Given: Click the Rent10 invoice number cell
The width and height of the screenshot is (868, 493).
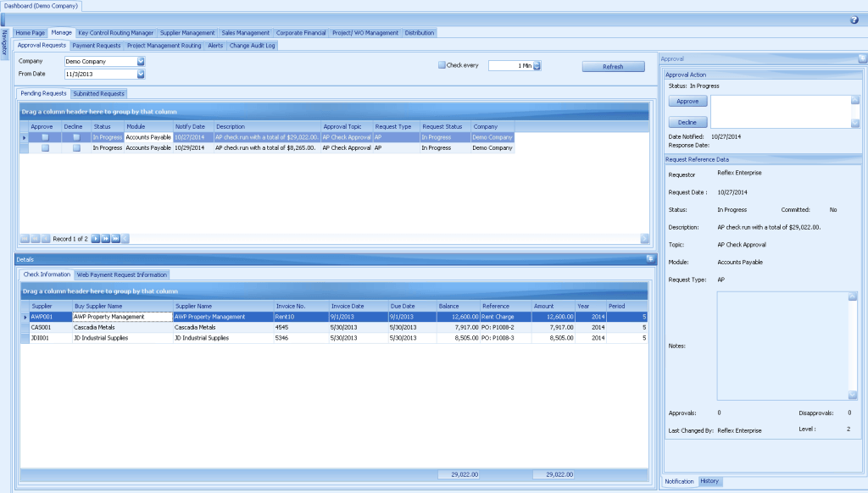Looking at the screenshot, I should pyautogui.click(x=301, y=317).
